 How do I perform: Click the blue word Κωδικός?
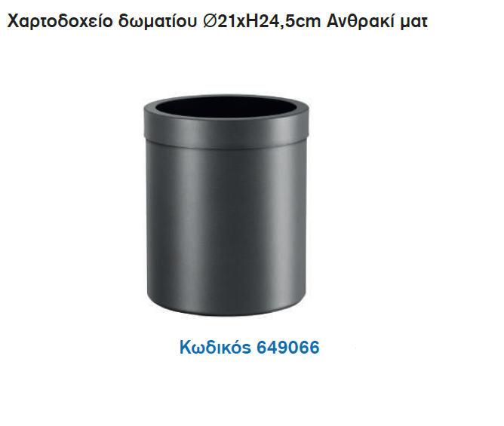point(215,348)
